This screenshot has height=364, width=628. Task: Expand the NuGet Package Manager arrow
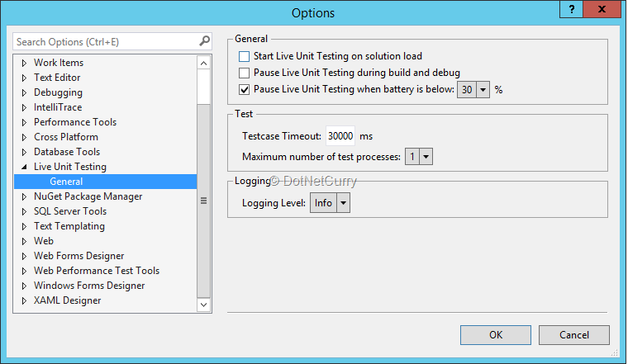[24, 196]
